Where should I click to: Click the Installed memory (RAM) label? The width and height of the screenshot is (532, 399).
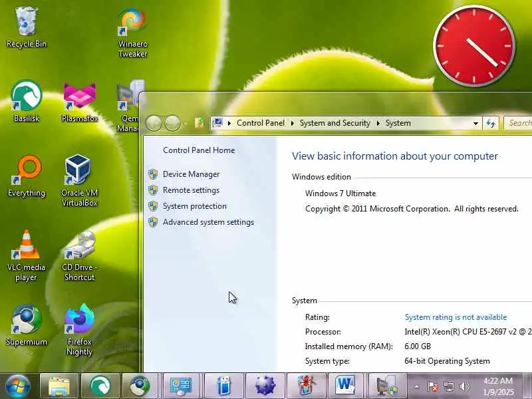348,346
